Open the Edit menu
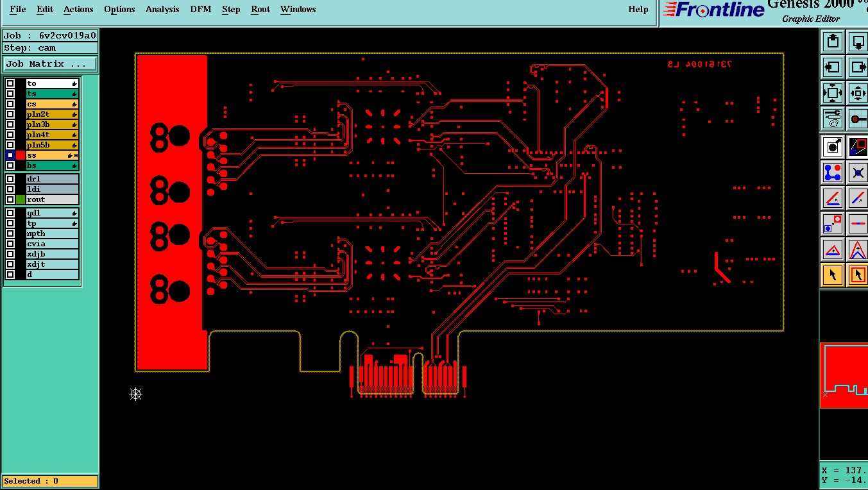Viewport: 868px width, 490px height. pos(45,9)
